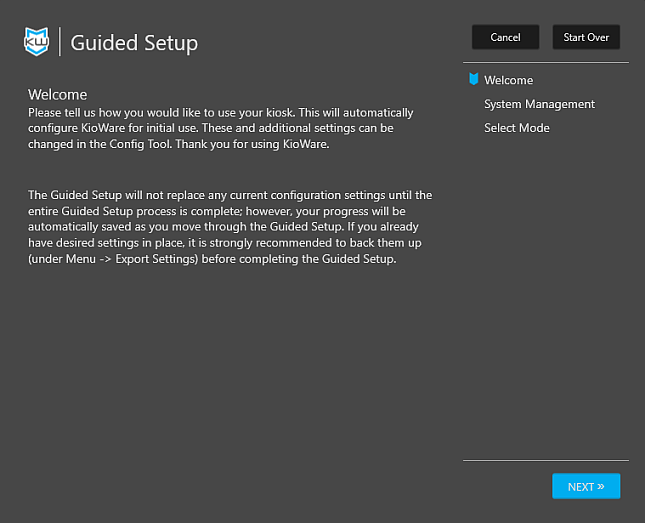Image resolution: width=645 pixels, height=523 pixels.
Task: Click the Welcome heading in main panel
Action: (58, 95)
